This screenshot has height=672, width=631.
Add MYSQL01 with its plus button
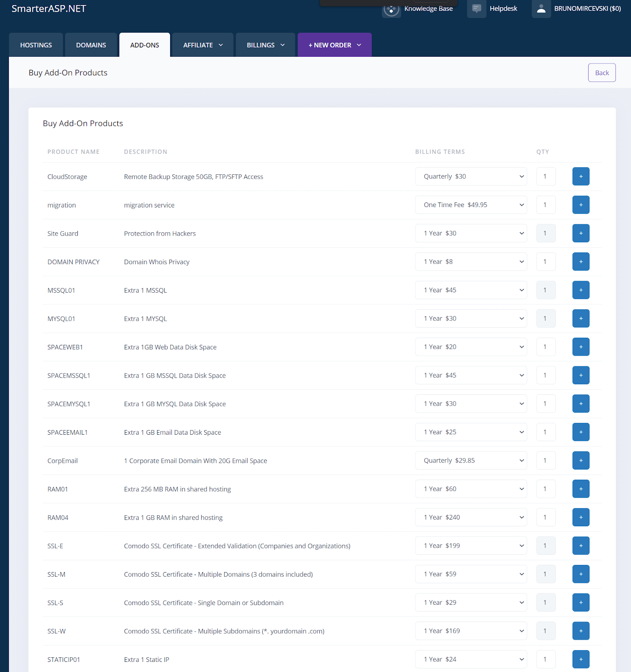point(581,318)
